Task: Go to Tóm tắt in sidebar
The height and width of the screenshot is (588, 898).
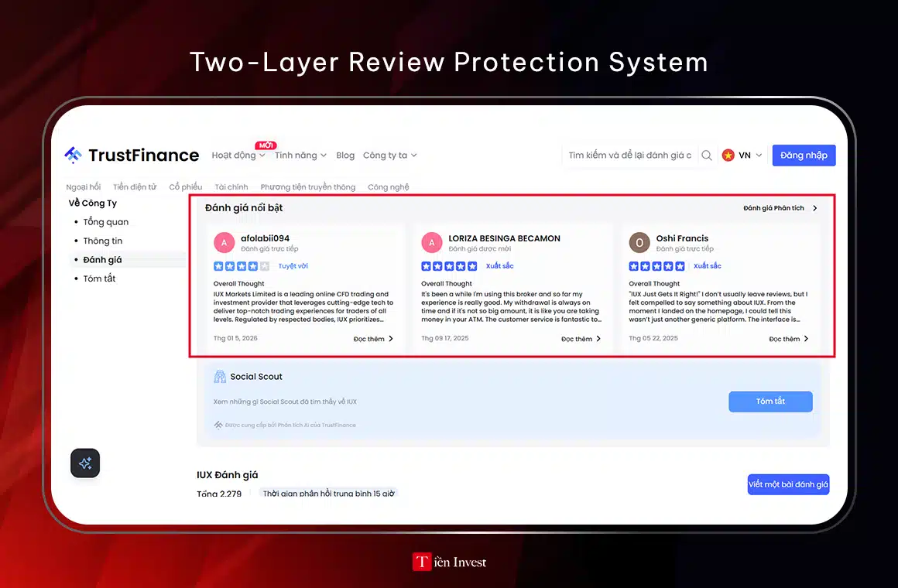Action: 99,279
